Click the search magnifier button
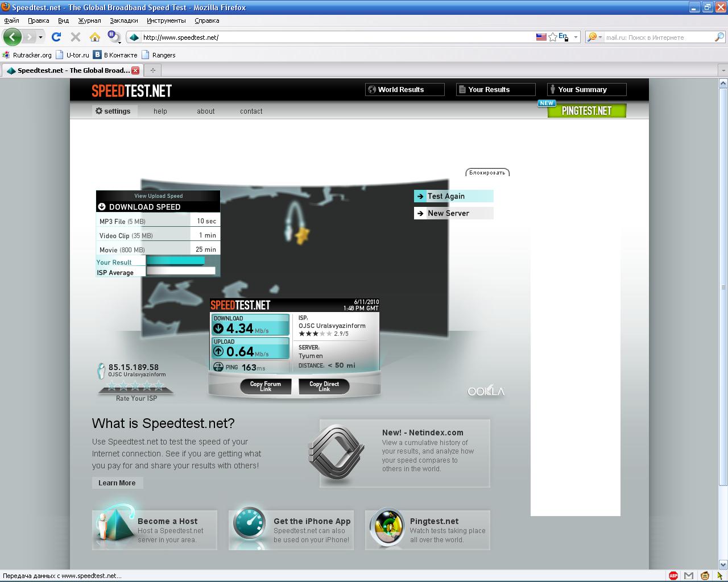The image size is (728, 582). 719,37
